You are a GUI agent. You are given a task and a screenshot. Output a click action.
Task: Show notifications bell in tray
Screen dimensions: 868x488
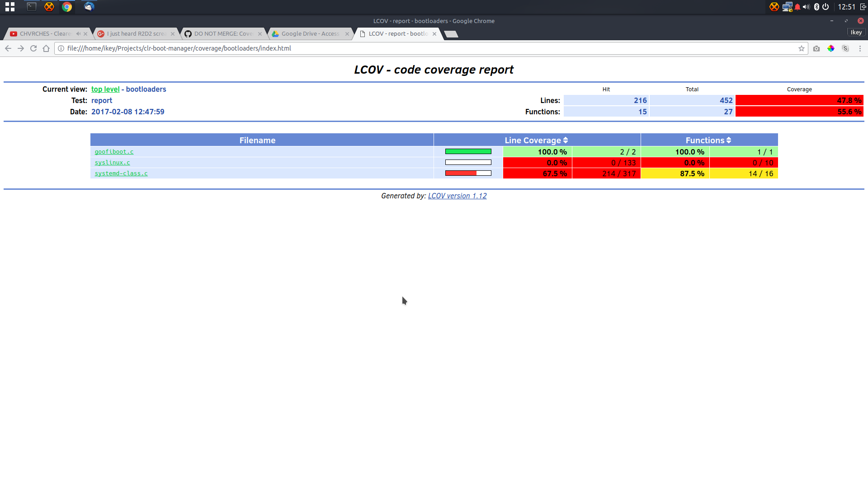797,7
